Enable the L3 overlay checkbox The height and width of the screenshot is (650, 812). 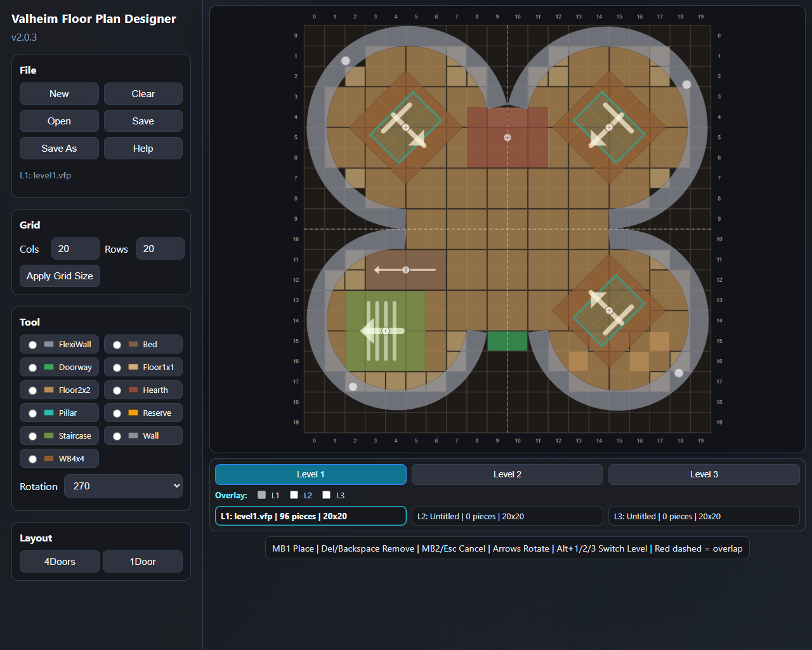(x=326, y=495)
